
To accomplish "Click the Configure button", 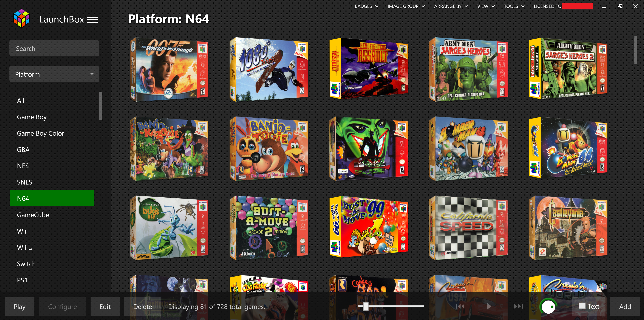I will (x=62, y=306).
